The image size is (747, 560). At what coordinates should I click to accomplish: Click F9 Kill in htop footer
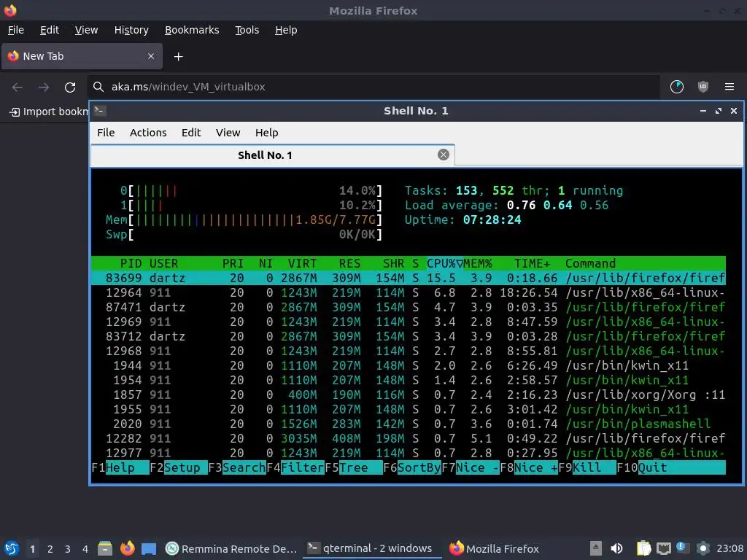point(587,467)
